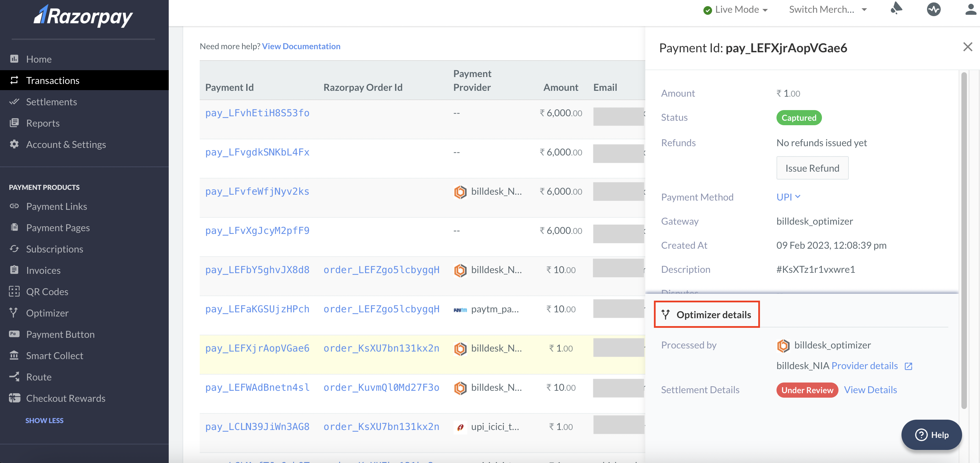Click the Issue Refund button

pyautogui.click(x=812, y=167)
